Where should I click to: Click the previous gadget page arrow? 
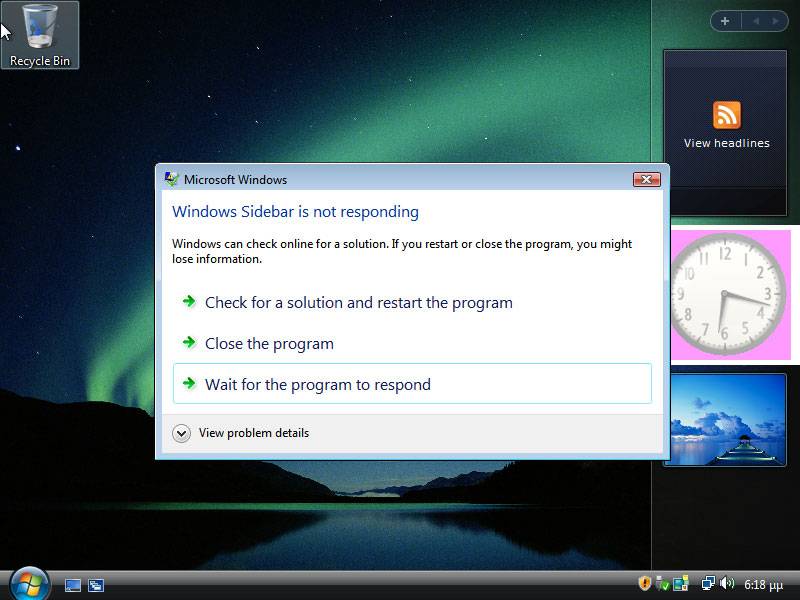pos(756,20)
